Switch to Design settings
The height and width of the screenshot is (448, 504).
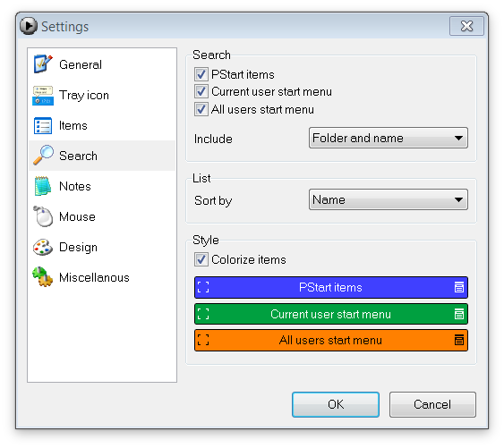(x=102, y=247)
